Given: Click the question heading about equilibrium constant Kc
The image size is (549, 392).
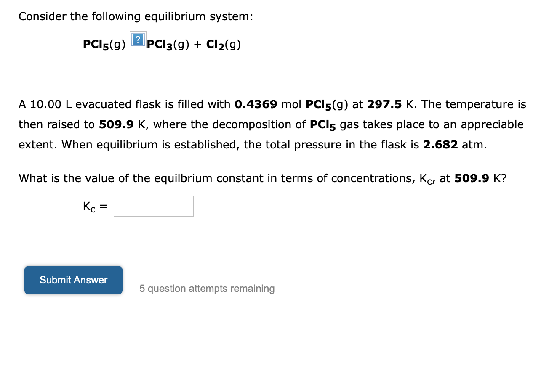Looking at the screenshot, I should coord(263,178).
